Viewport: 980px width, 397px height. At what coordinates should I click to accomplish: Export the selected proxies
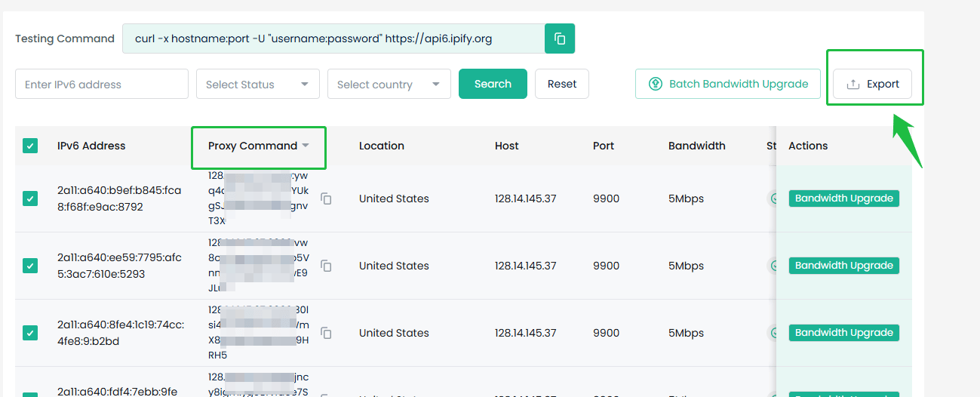[x=872, y=84]
